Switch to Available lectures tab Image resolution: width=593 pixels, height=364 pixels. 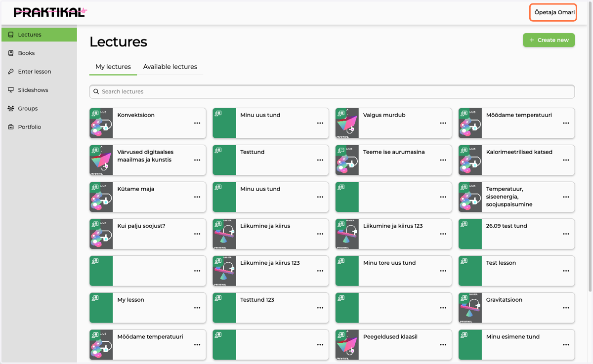coord(170,67)
